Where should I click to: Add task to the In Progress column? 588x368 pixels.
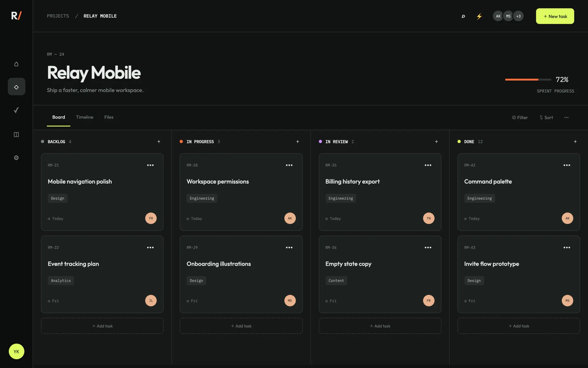[x=241, y=326]
